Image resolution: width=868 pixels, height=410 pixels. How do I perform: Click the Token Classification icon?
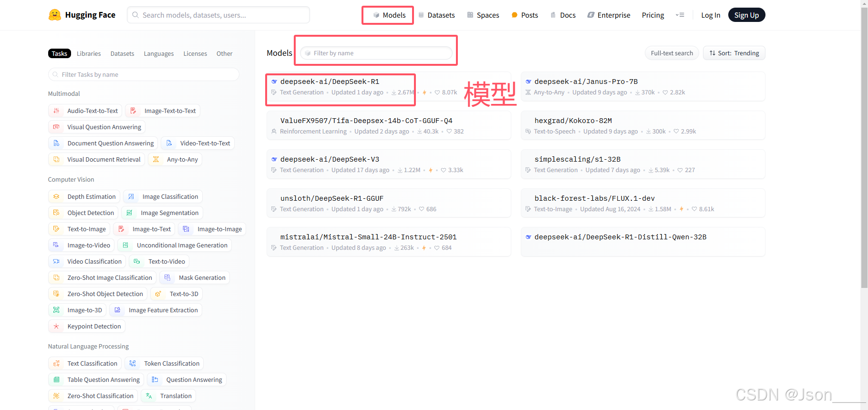[133, 363]
